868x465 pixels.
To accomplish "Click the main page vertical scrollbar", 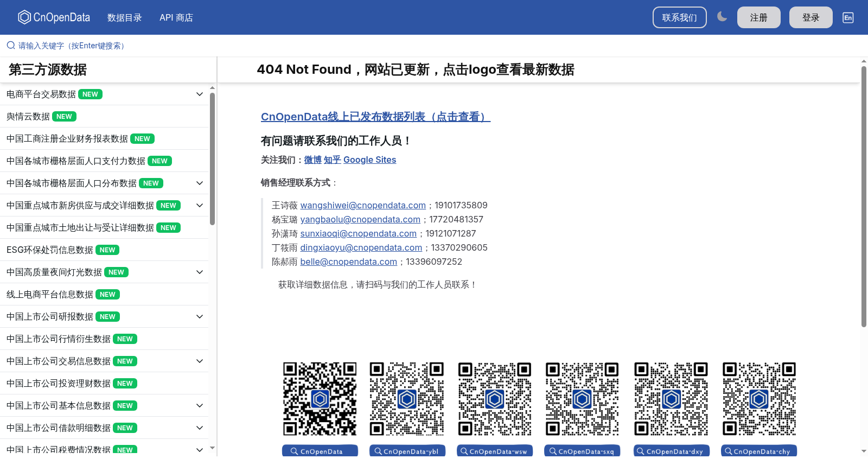I will pyautogui.click(x=864, y=196).
